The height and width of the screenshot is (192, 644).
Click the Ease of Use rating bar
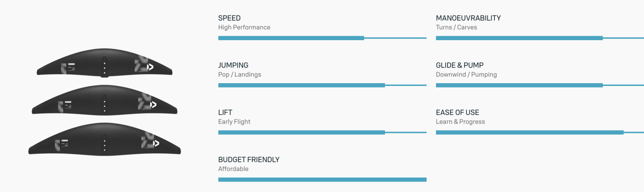point(539,132)
